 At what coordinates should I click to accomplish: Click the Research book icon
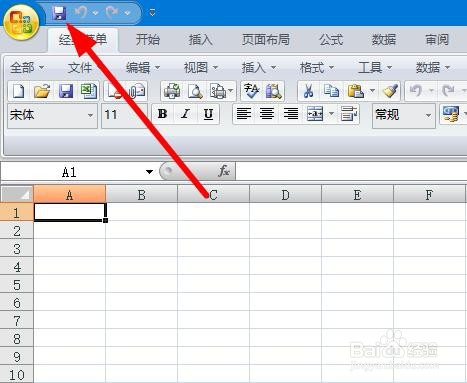[x=274, y=91]
